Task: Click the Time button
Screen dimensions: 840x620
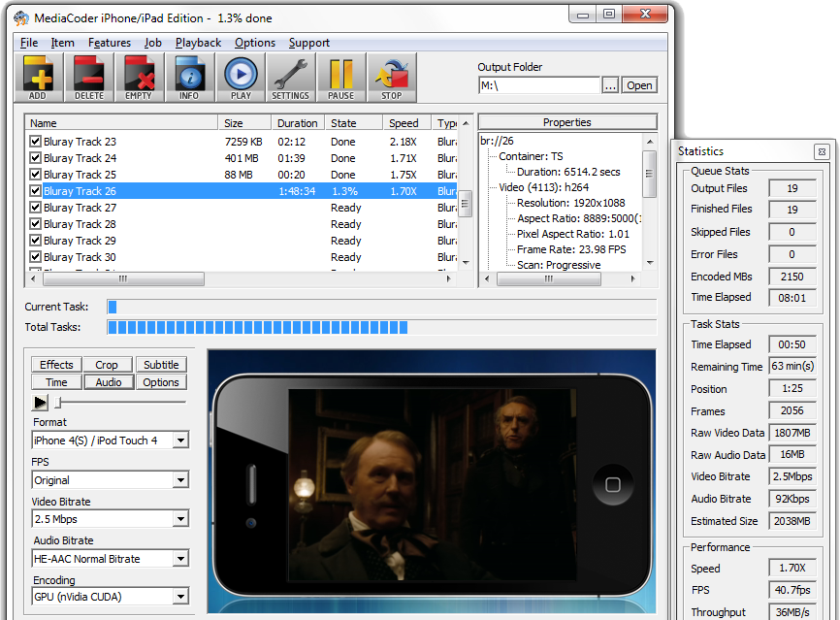Action: [56, 382]
